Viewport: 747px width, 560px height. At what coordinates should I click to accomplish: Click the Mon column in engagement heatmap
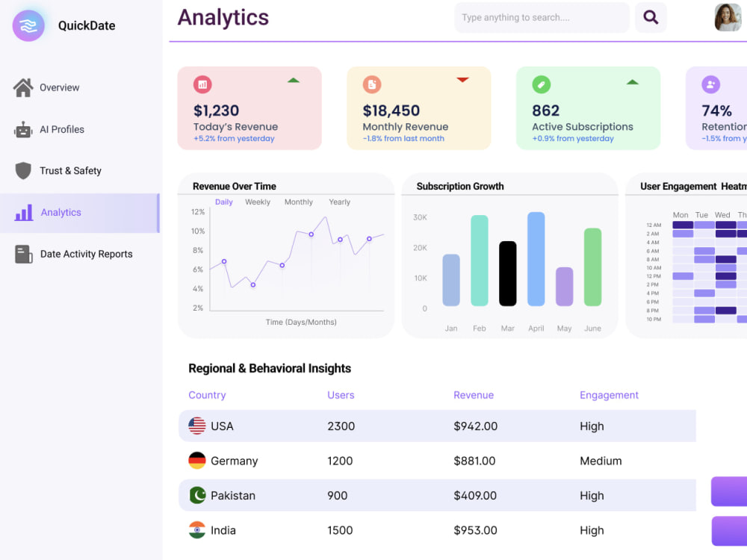click(x=681, y=215)
